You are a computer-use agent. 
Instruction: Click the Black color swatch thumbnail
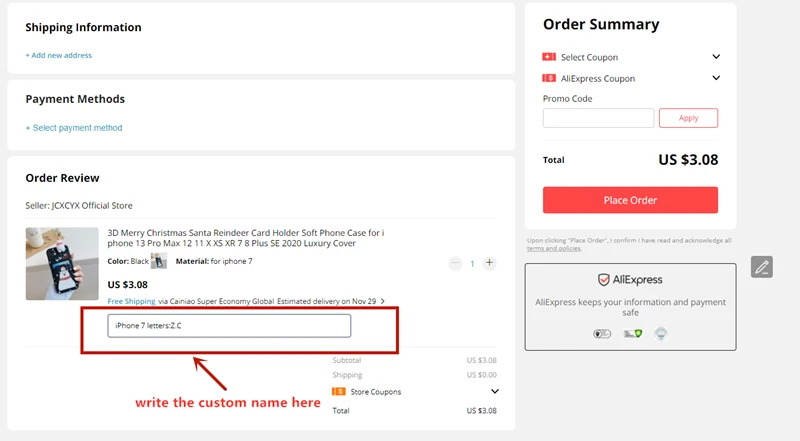point(159,261)
